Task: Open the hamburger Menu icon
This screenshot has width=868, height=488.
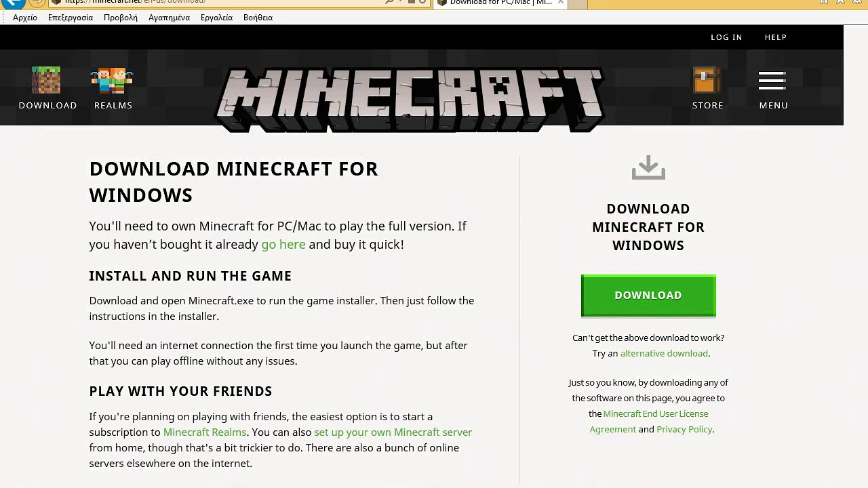Action: pyautogui.click(x=772, y=81)
